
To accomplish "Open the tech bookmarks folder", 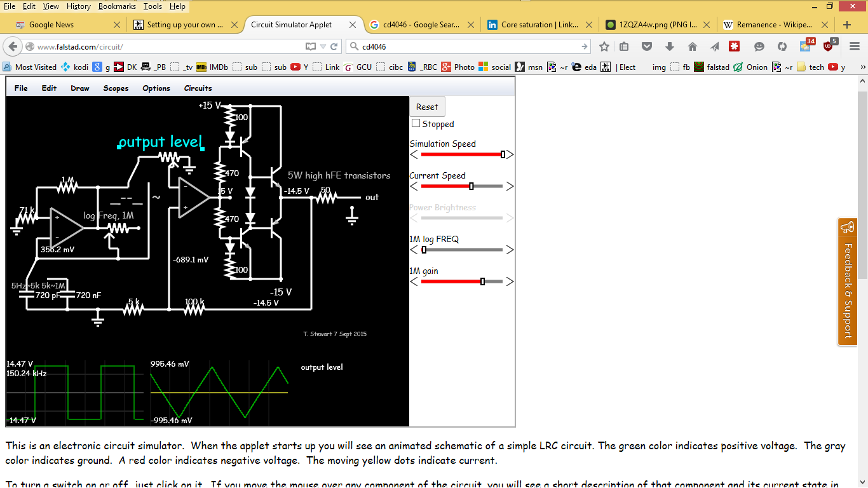I will 810,67.
